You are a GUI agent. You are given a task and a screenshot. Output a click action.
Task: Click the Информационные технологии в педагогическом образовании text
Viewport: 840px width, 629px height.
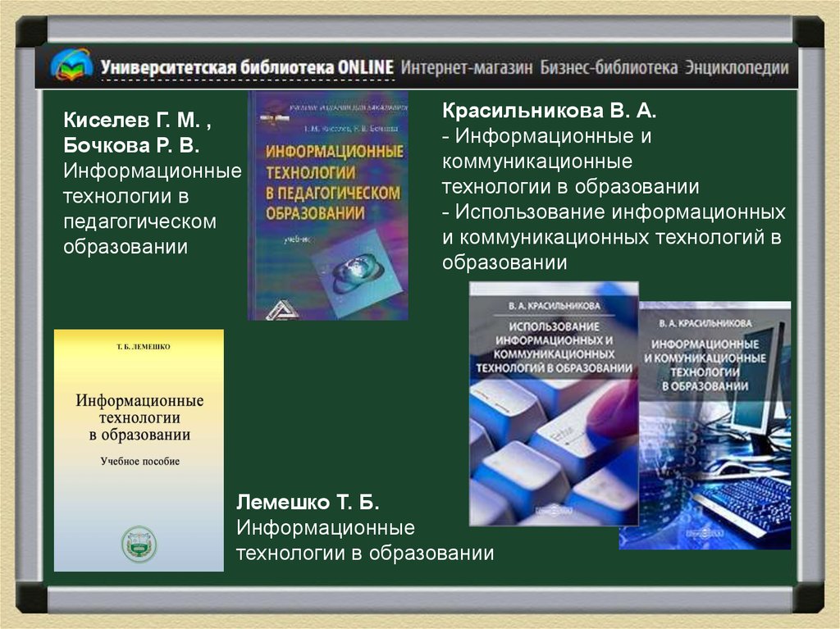[x=153, y=209]
